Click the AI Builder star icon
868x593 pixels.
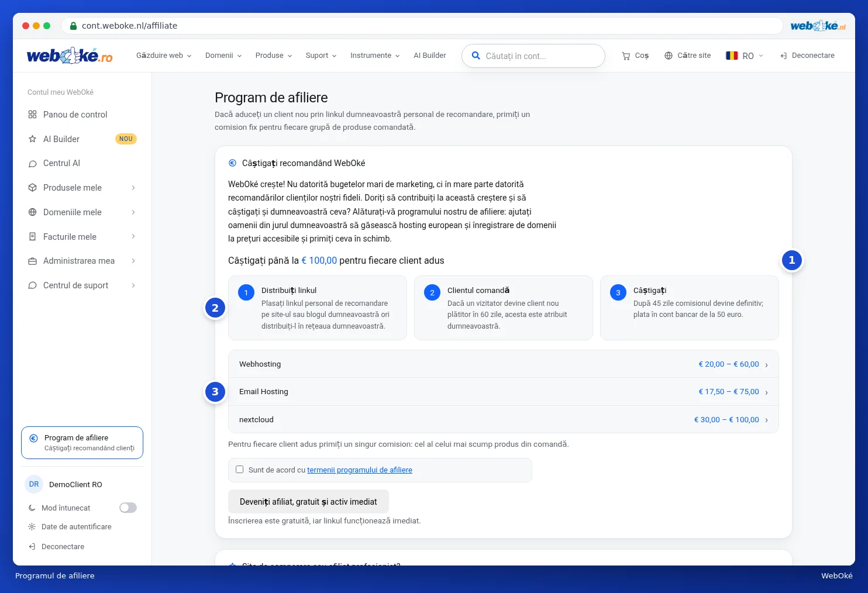click(x=33, y=139)
